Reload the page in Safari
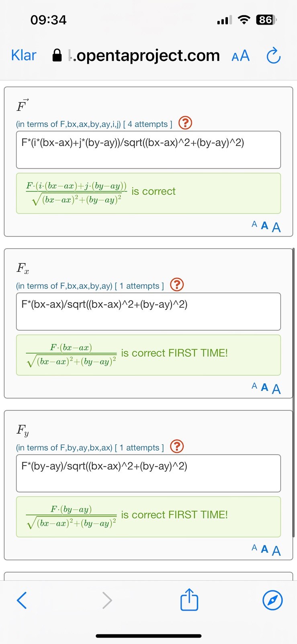 click(273, 56)
